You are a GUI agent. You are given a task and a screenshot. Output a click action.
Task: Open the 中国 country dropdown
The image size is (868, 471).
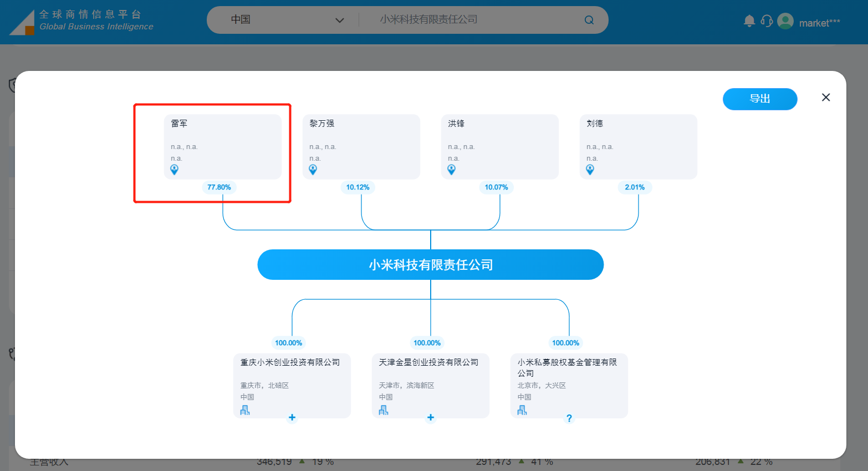coord(287,20)
